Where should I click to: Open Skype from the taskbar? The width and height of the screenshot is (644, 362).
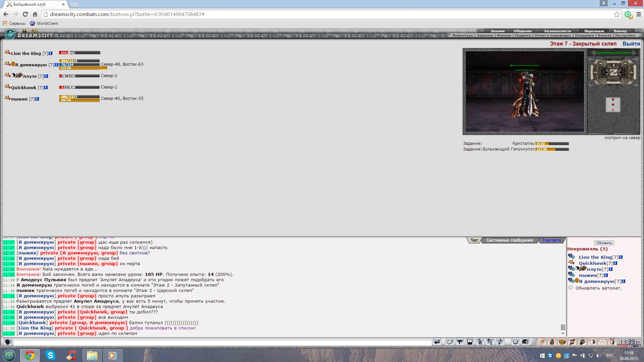click(50, 355)
